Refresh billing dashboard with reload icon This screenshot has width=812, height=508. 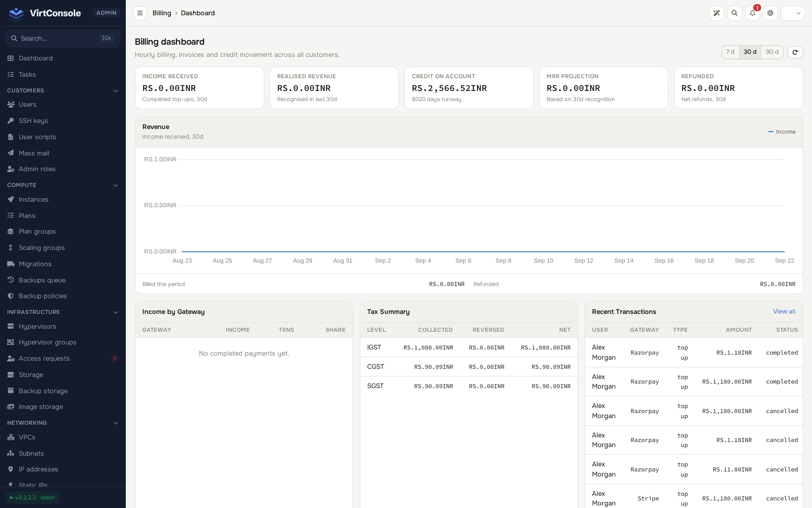click(x=795, y=52)
